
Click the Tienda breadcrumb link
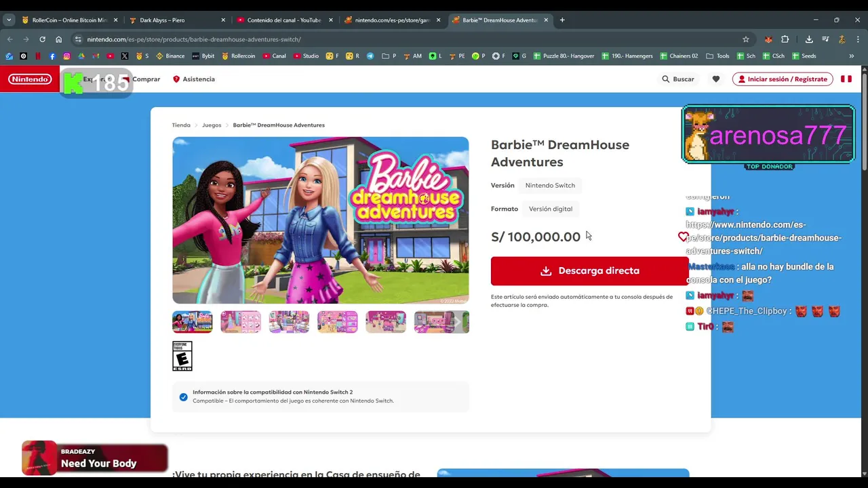(181, 125)
